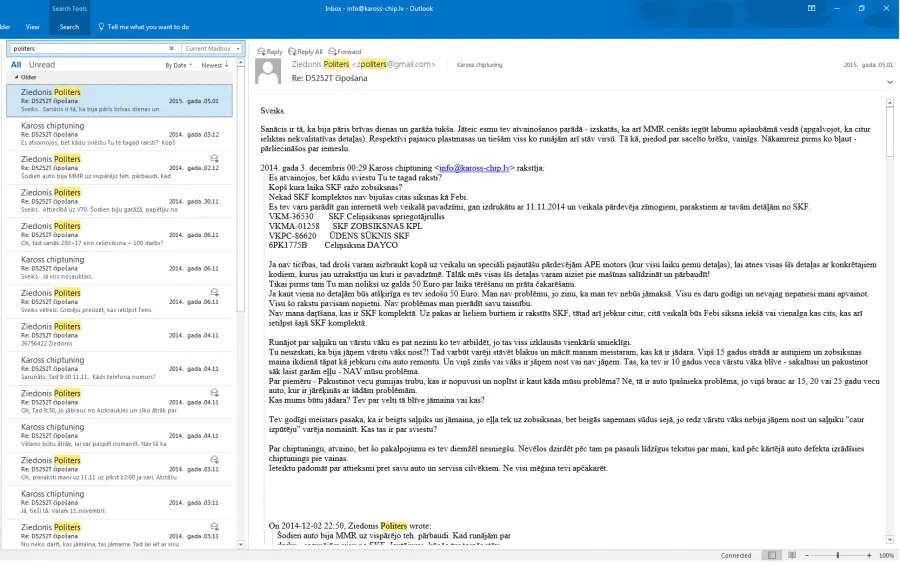
Task: Click the 100% zoom level
Action: (x=886, y=556)
